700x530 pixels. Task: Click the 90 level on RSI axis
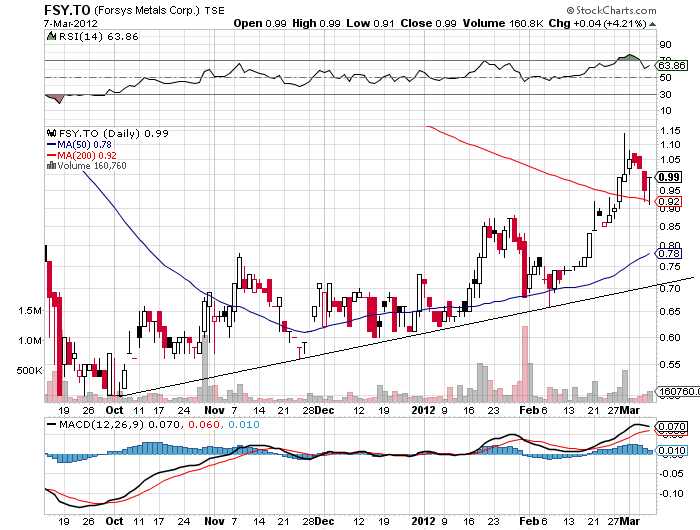666,45
